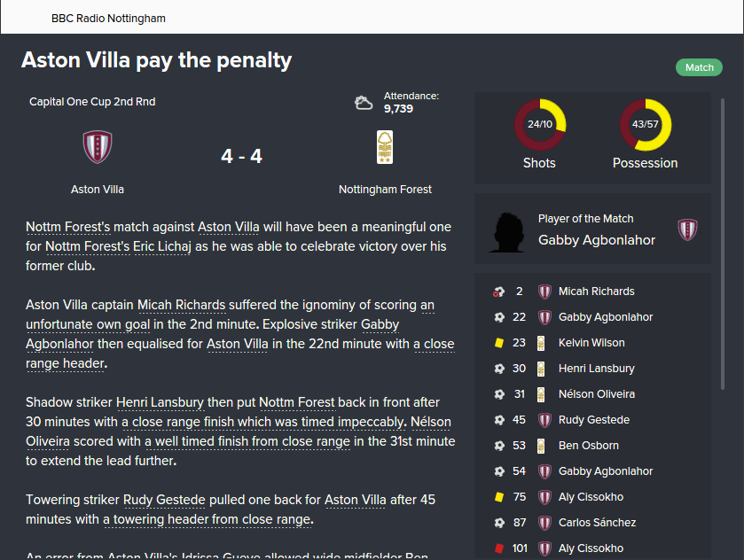Click the goal icon beside Carlos Sánchez
The image size is (744, 560).
[498, 523]
